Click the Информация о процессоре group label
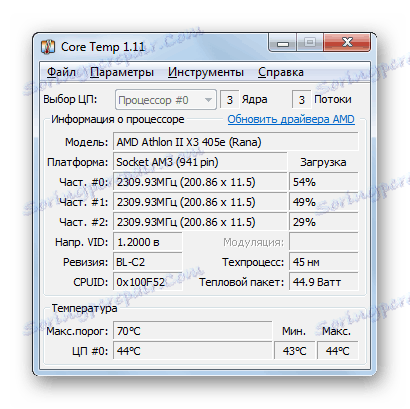 [x=117, y=119]
